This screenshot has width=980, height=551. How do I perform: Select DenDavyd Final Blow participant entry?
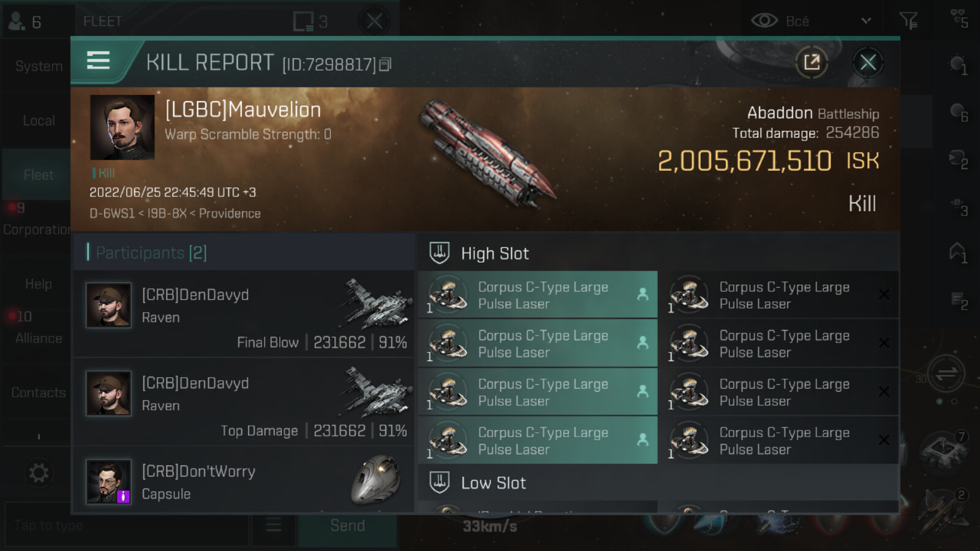click(x=244, y=314)
